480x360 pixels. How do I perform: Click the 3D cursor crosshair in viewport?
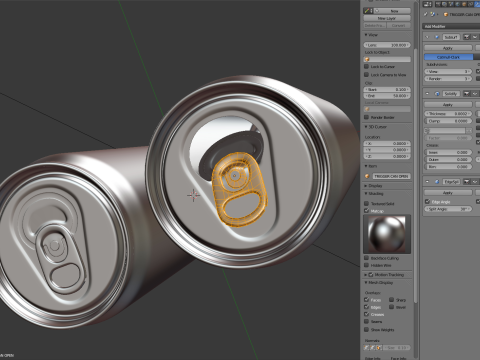193,195
